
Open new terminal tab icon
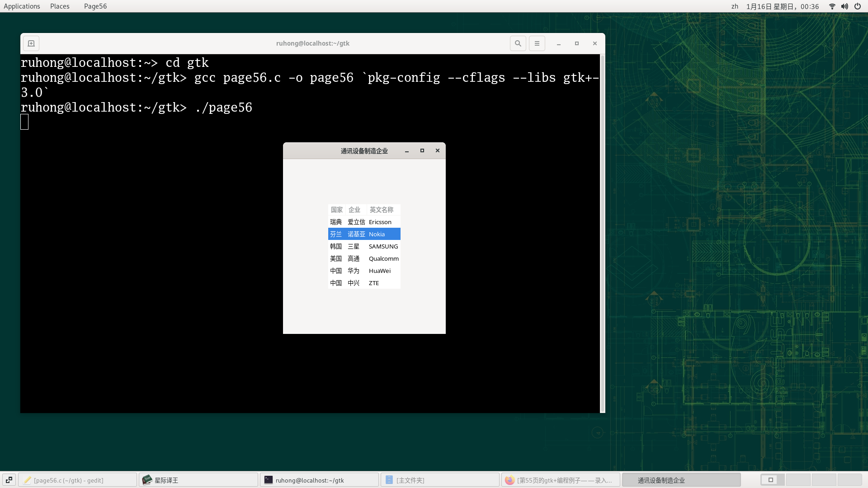[31, 43]
